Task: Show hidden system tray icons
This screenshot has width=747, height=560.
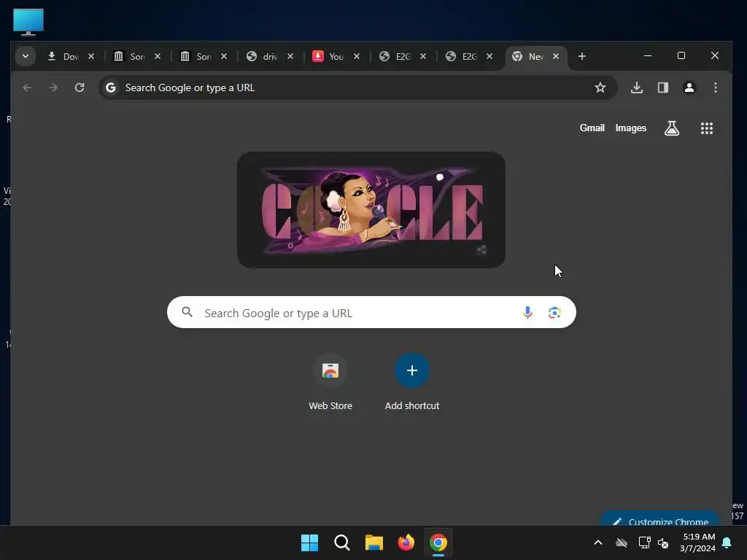Action: [598, 542]
